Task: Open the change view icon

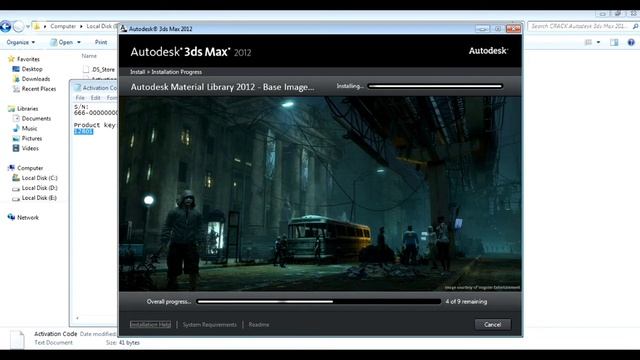Action: pos(588,42)
